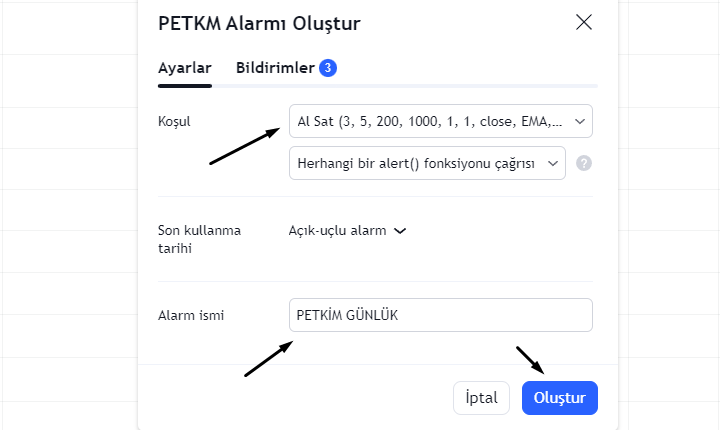Image resolution: width=720 pixels, height=430 pixels.
Task: Click the Oluştur button
Action: pos(560,398)
